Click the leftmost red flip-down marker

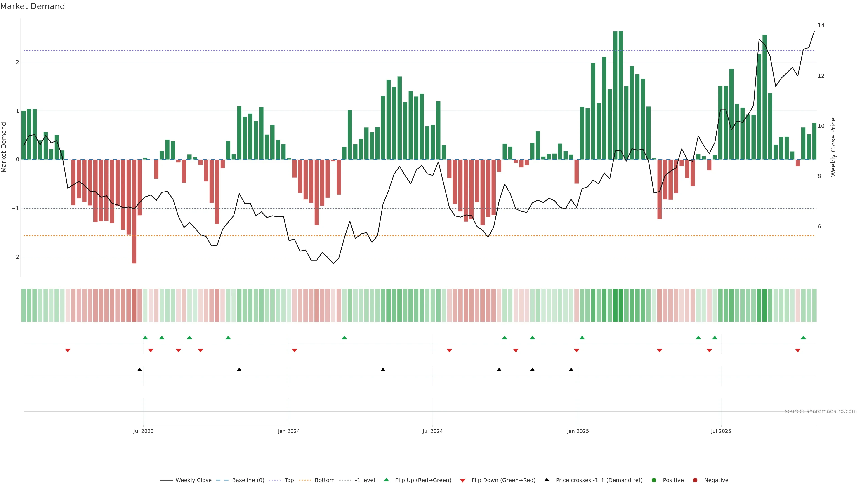(68, 351)
